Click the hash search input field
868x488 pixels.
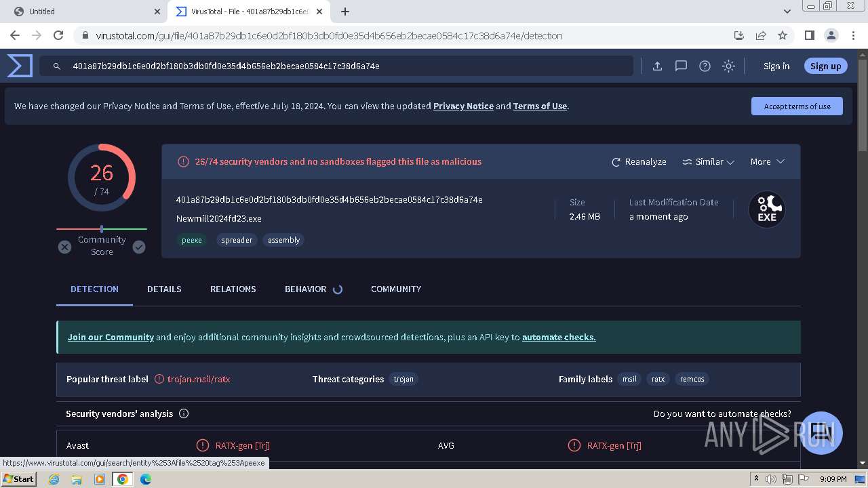point(336,66)
